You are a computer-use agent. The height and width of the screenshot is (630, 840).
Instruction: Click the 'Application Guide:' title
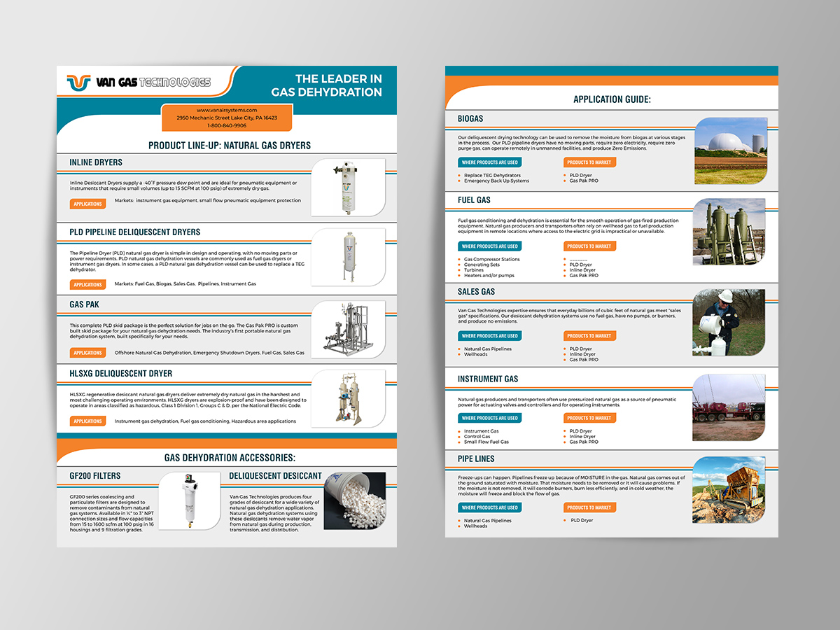pos(612,100)
